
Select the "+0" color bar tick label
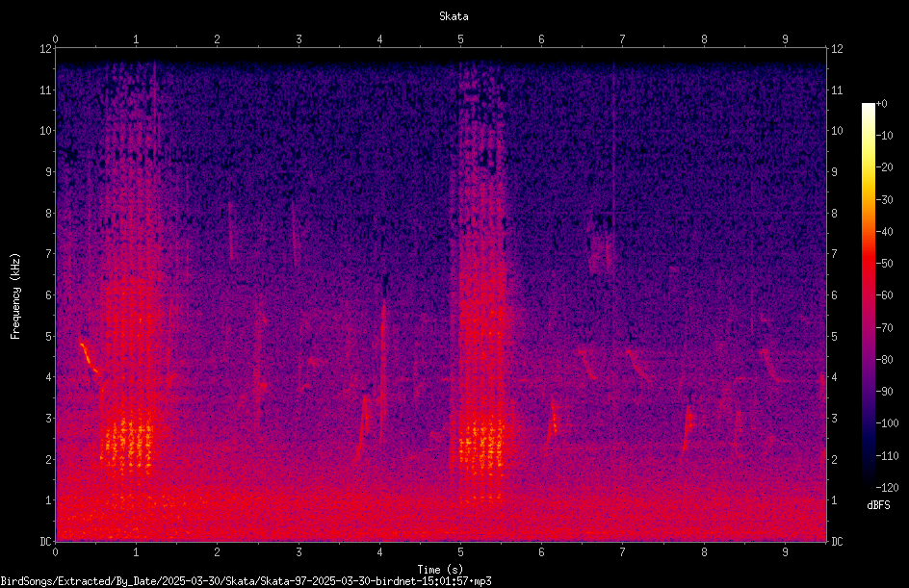(x=882, y=104)
